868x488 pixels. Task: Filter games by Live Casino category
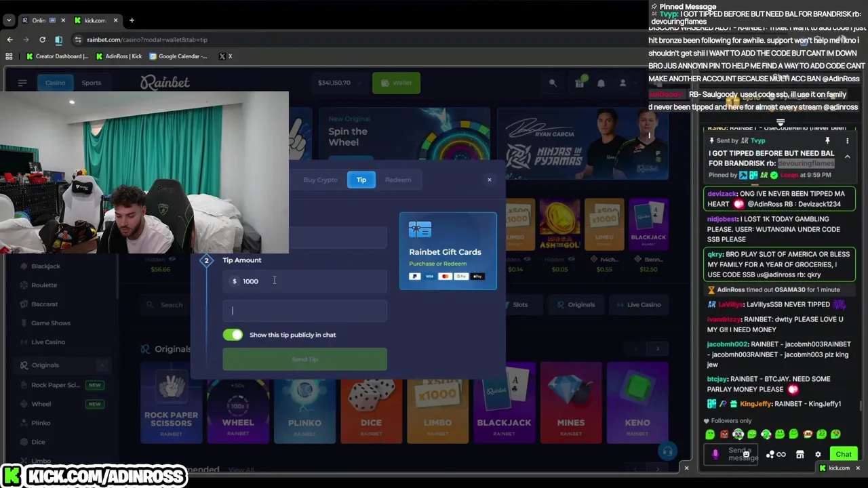[x=638, y=304]
